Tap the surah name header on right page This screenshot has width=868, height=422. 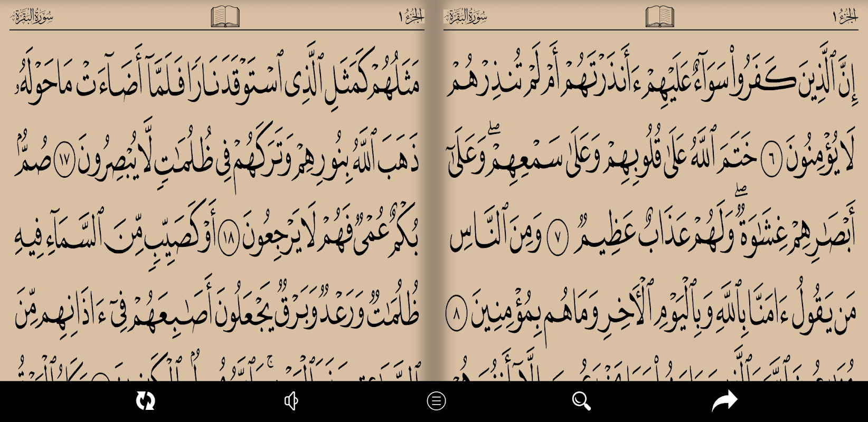(x=466, y=16)
